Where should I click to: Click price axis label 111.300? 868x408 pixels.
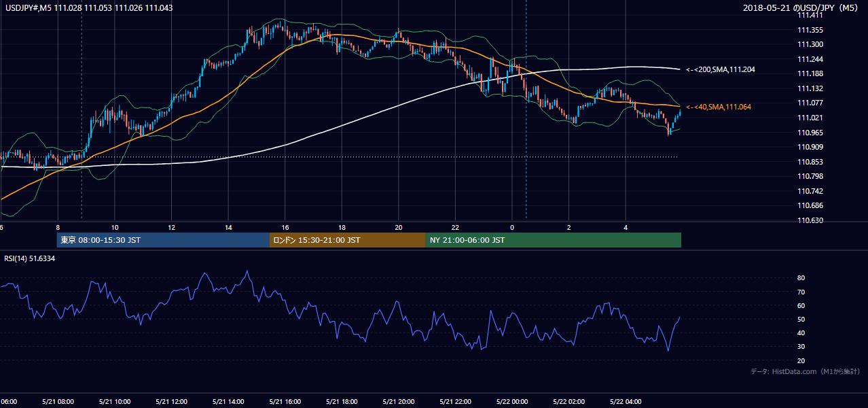(810, 44)
